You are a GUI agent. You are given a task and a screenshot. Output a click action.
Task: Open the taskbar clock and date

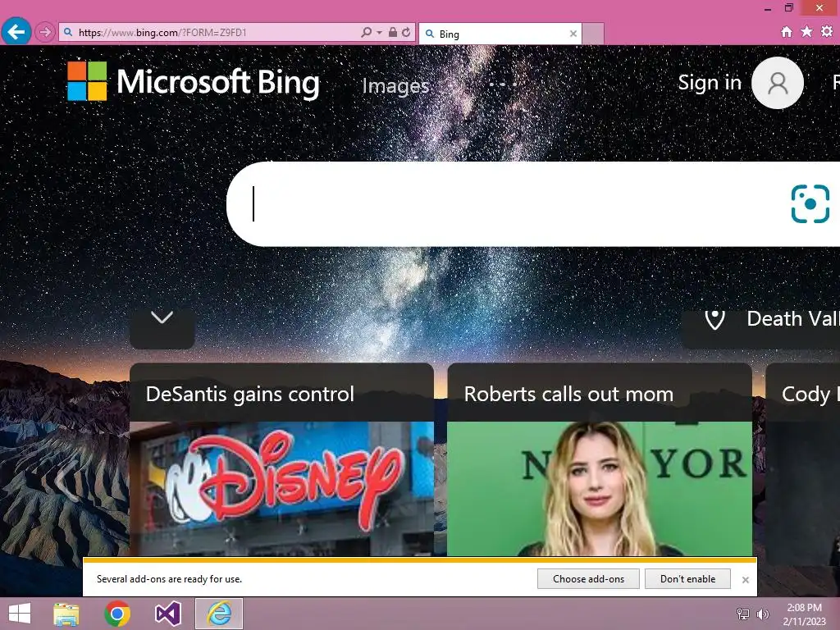pyautogui.click(x=804, y=614)
